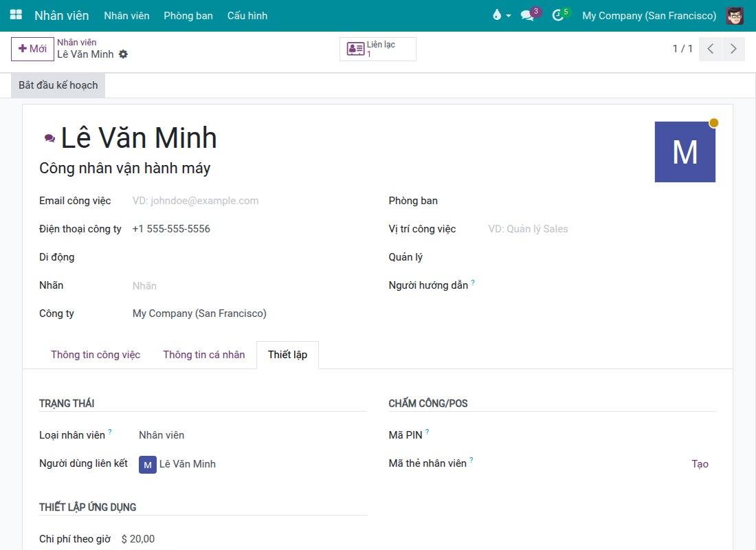The width and height of the screenshot is (756, 550).
Task: Open the main apps grid menu
Action: coord(16,15)
